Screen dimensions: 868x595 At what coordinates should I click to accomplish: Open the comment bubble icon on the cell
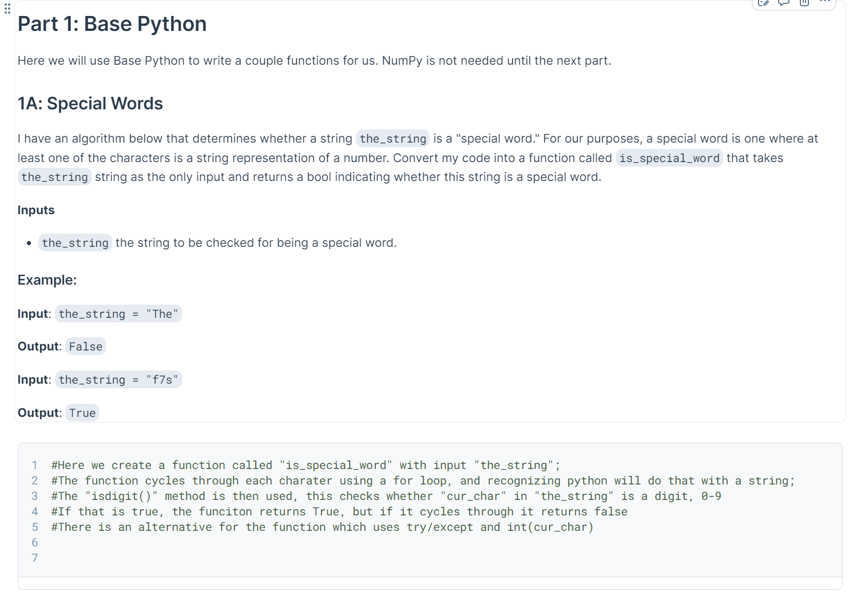(x=784, y=3)
